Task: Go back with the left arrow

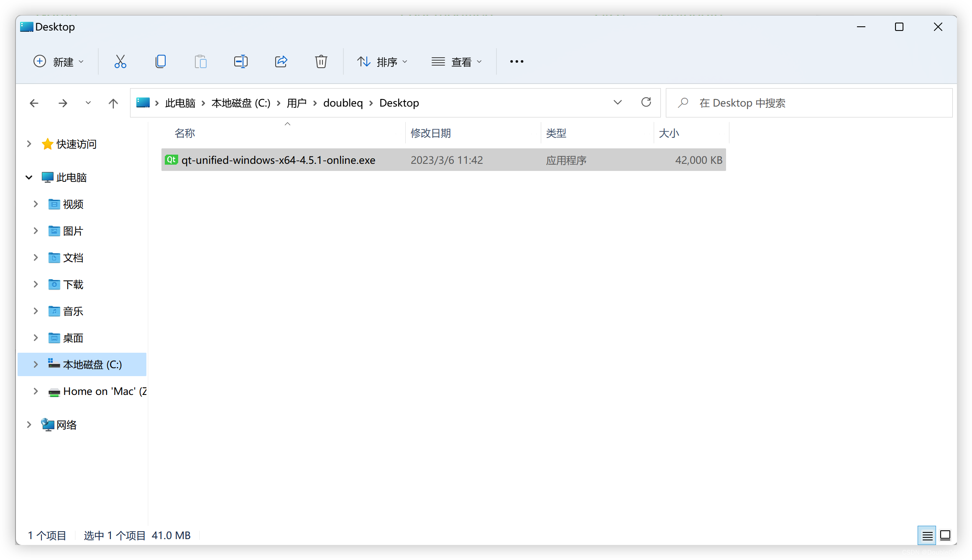Action: tap(34, 103)
